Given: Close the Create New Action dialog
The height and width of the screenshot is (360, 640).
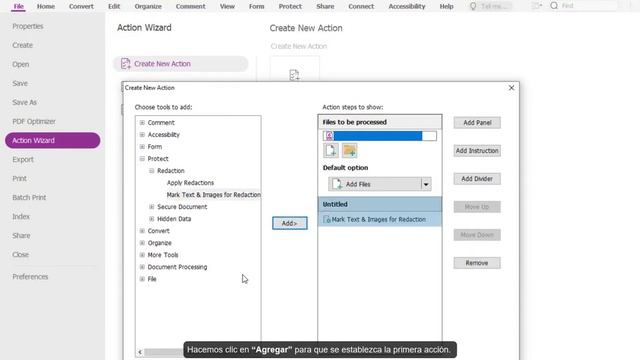Looking at the screenshot, I should tap(511, 88).
